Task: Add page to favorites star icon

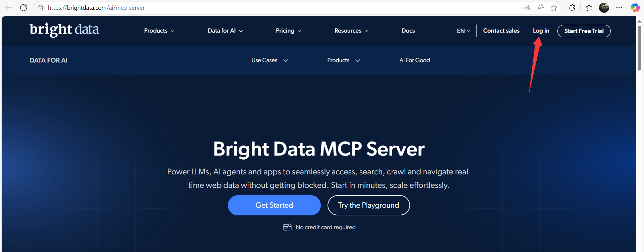Action: tap(554, 8)
